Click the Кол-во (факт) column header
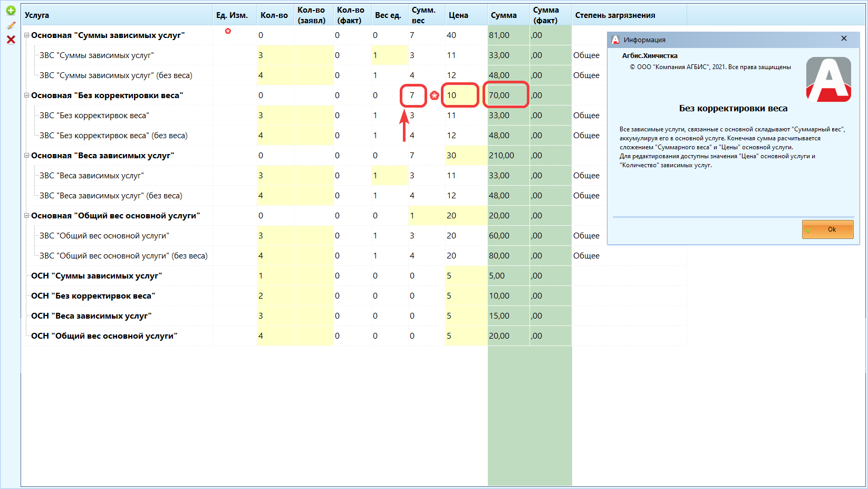Screen dimensions: 868x489 pos(352,15)
